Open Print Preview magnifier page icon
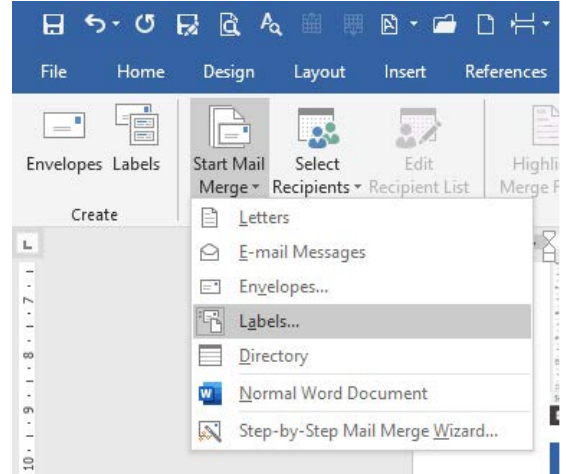Viewport: 566px width, 474px height. [x=230, y=25]
